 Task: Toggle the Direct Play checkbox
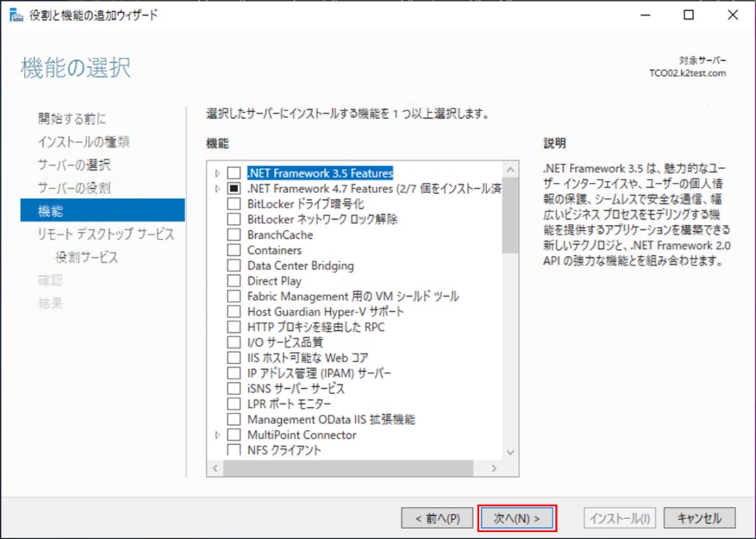pos(234,281)
